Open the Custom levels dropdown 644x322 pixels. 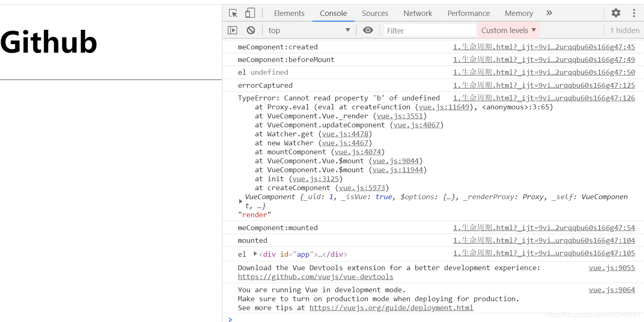click(509, 30)
